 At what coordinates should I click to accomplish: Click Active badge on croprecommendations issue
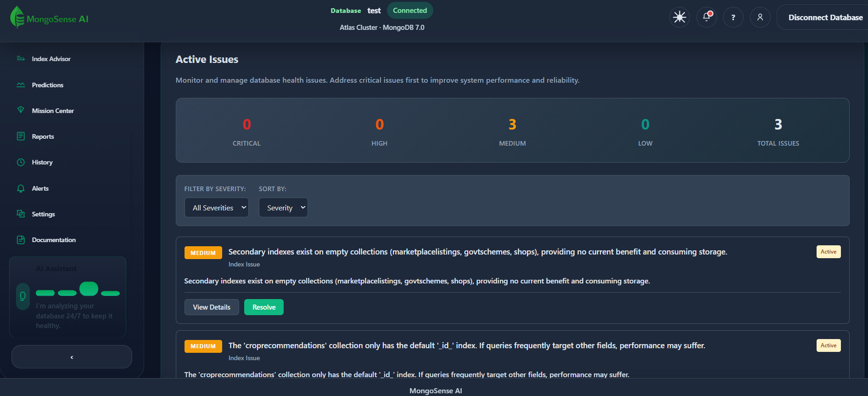click(x=829, y=345)
